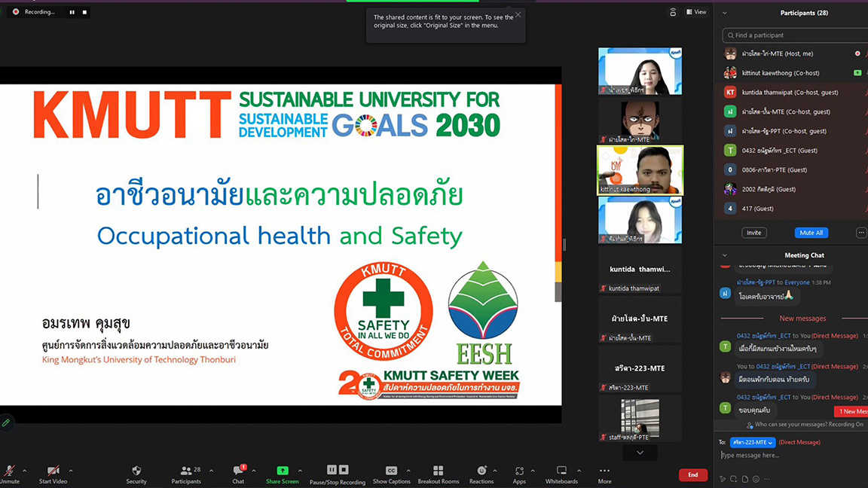868x488 pixels.
Task: Click the Mute All button
Action: (x=811, y=233)
